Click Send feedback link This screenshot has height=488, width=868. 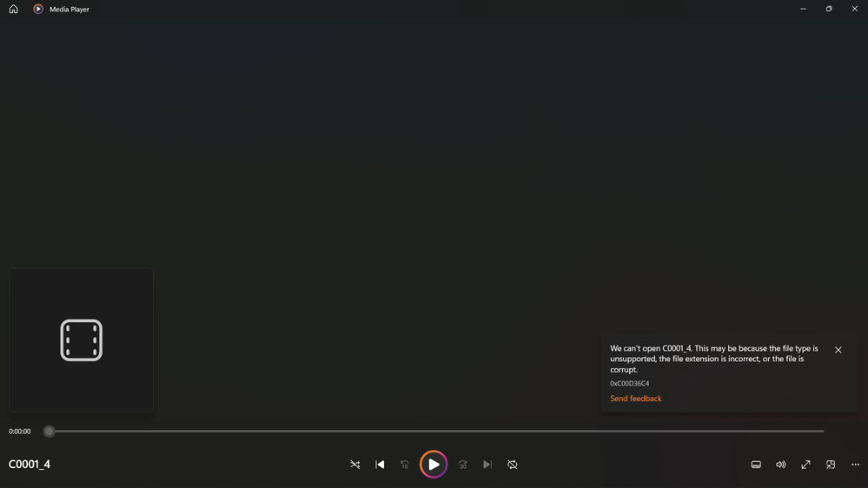(635, 399)
